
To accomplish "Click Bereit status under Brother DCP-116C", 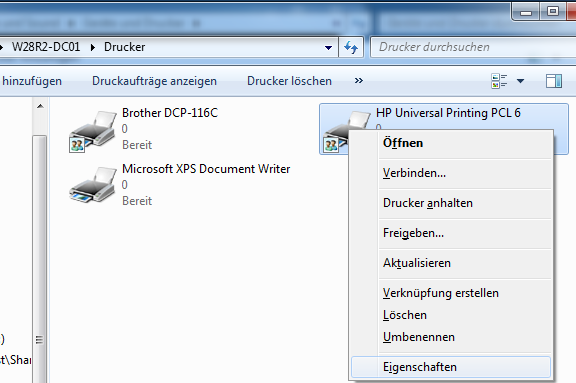I will tap(137, 145).
